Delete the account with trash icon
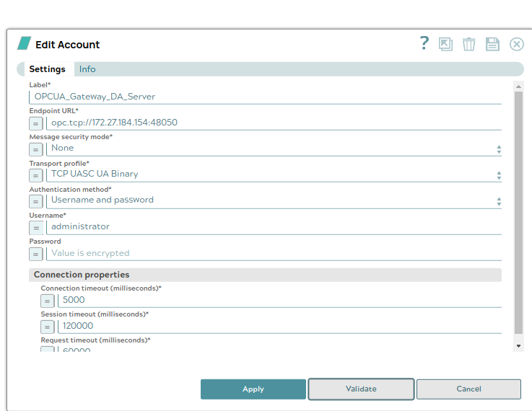532x411 pixels. tap(469, 44)
